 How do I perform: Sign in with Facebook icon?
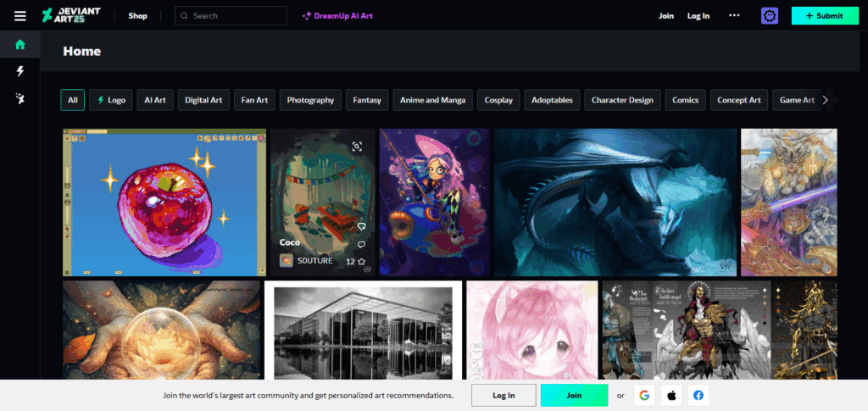pos(698,396)
